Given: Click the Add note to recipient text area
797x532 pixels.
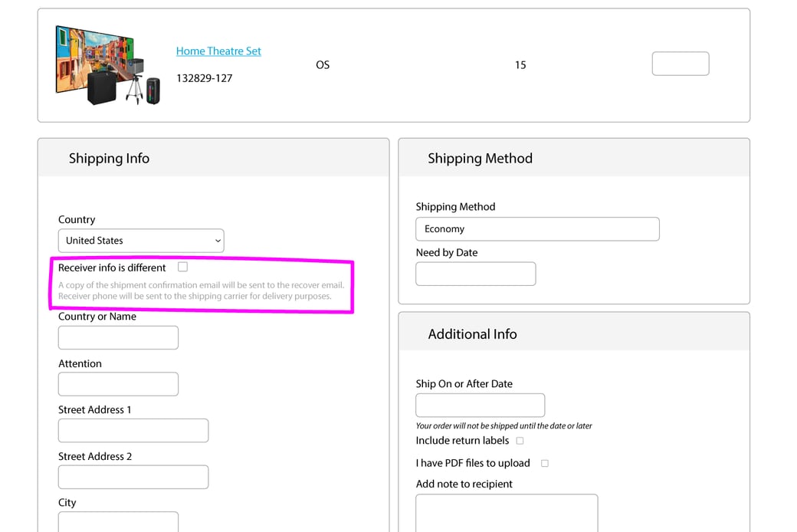Looking at the screenshot, I should pyautogui.click(x=507, y=513).
